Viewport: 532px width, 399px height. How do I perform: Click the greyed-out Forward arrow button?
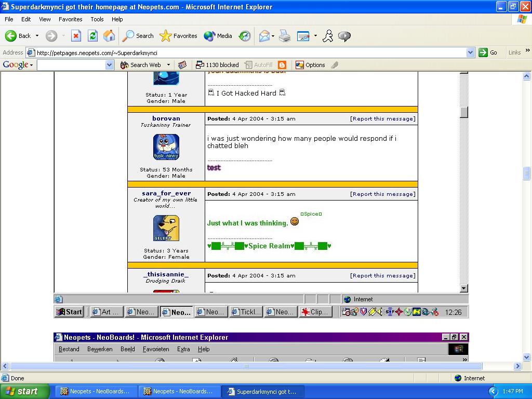point(51,36)
